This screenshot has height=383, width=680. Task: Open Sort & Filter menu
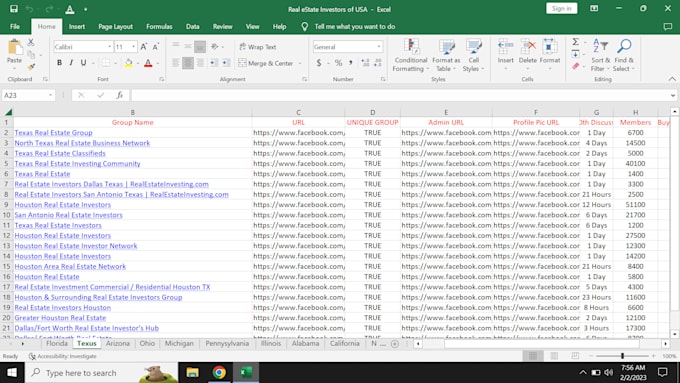(x=601, y=56)
